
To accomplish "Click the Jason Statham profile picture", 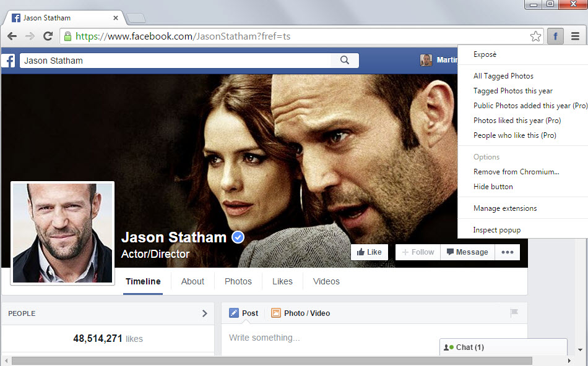I will click(63, 233).
